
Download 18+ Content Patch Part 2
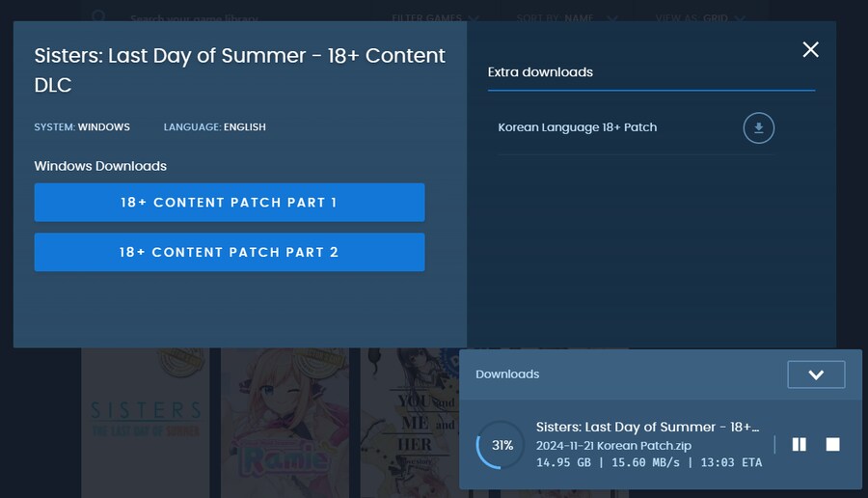coord(230,252)
